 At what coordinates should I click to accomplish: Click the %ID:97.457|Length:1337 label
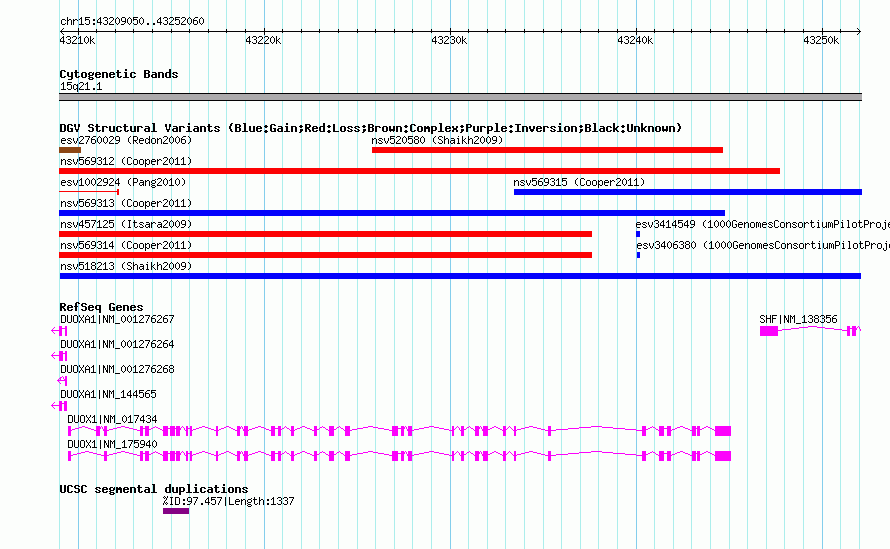pyautogui.click(x=228, y=501)
